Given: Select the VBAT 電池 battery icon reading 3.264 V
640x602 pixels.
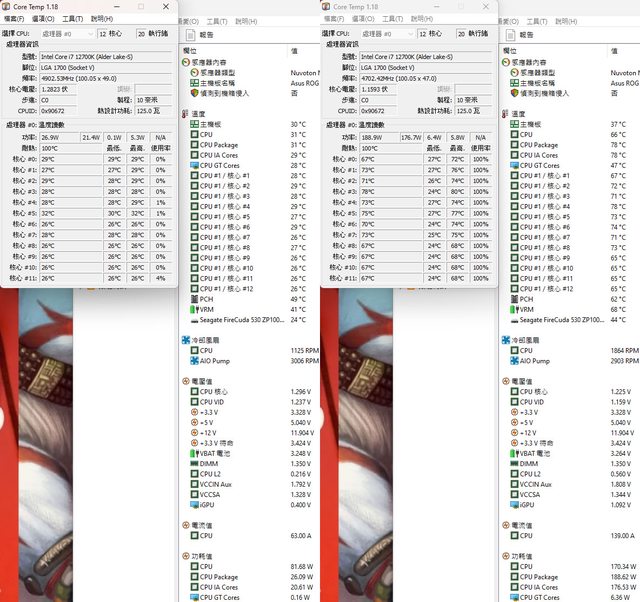Looking at the screenshot, I should [x=514, y=453].
